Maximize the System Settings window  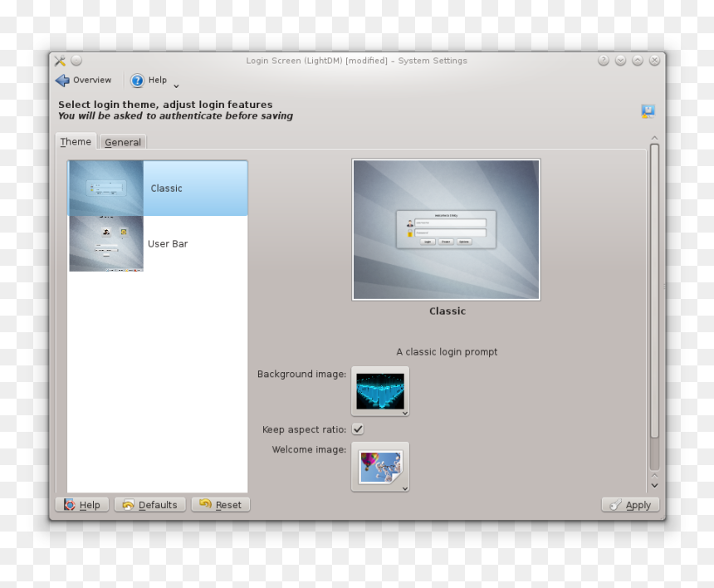pos(638,60)
